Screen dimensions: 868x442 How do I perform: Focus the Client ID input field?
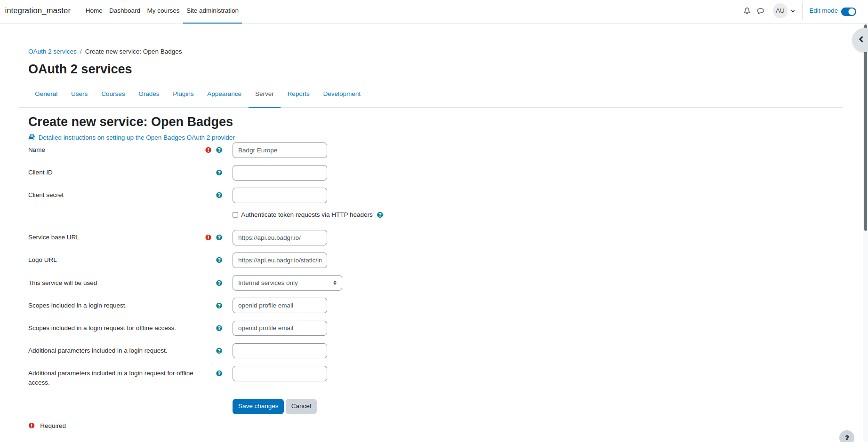click(x=280, y=173)
